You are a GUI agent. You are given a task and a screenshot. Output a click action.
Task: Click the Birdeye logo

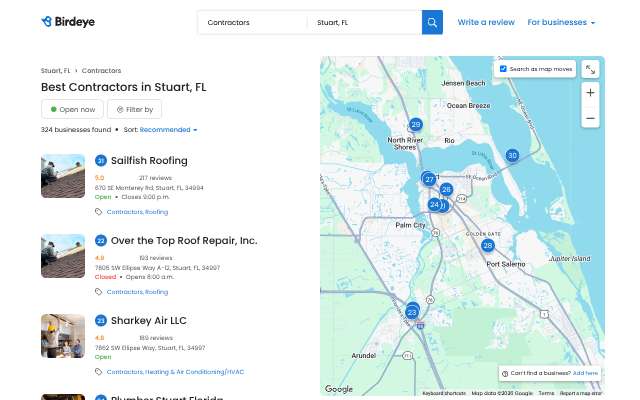pos(68,22)
